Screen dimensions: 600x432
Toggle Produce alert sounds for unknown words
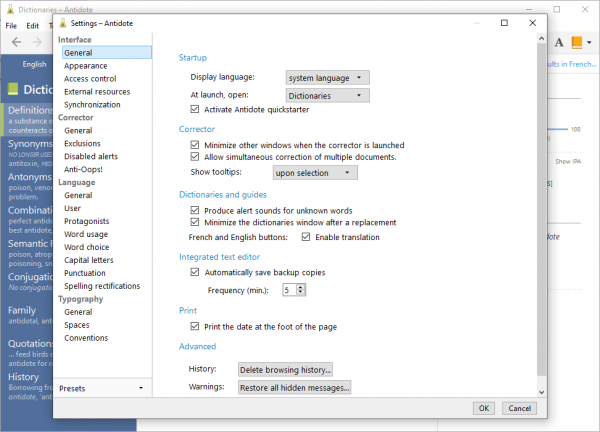pyautogui.click(x=195, y=210)
